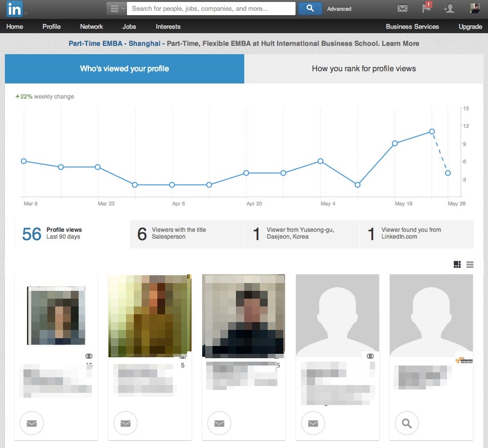488x448 pixels.
Task: Switch to list view layout icon
Action: coord(470,265)
